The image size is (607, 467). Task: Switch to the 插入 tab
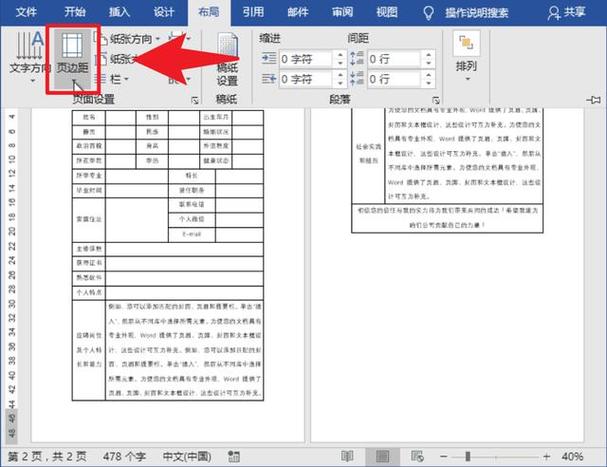pyautogui.click(x=119, y=12)
